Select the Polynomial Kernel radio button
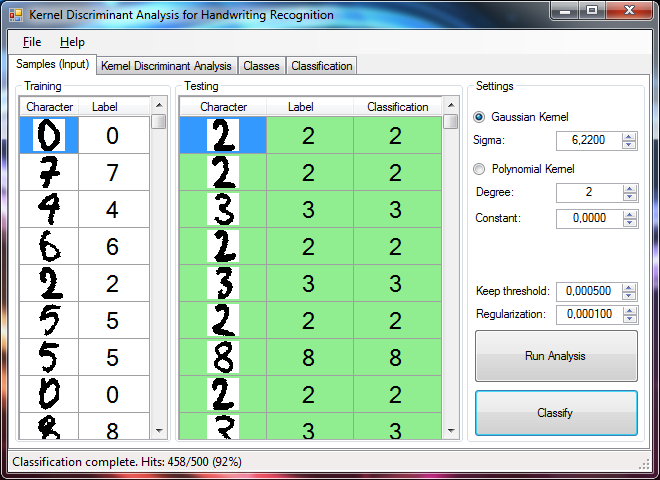 [x=479, y=169]
